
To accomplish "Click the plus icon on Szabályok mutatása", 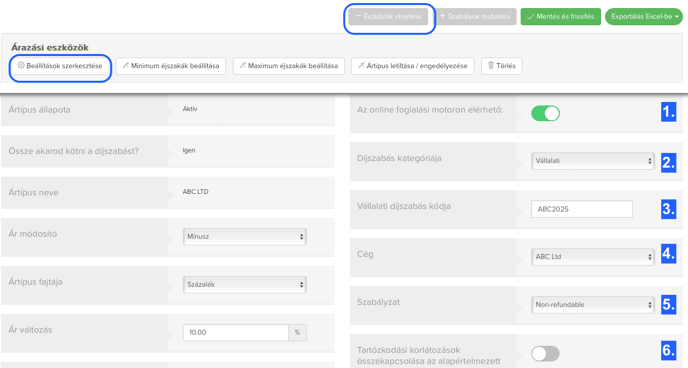I will pos(442,16).
